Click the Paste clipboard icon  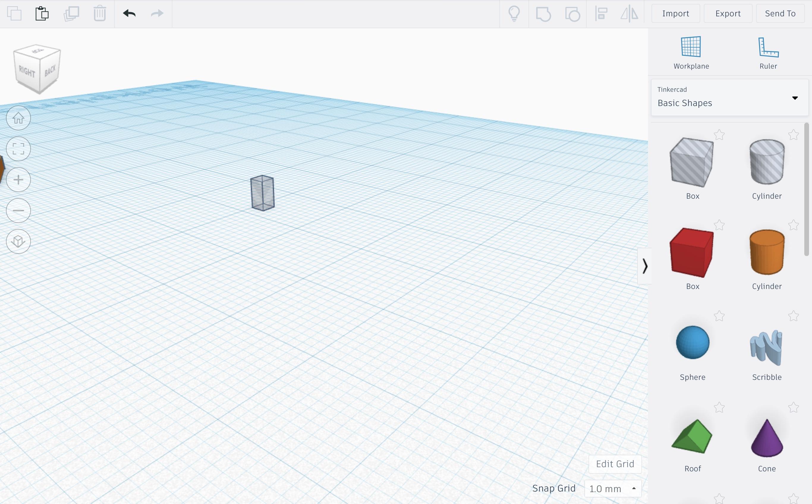pos(42,14)
